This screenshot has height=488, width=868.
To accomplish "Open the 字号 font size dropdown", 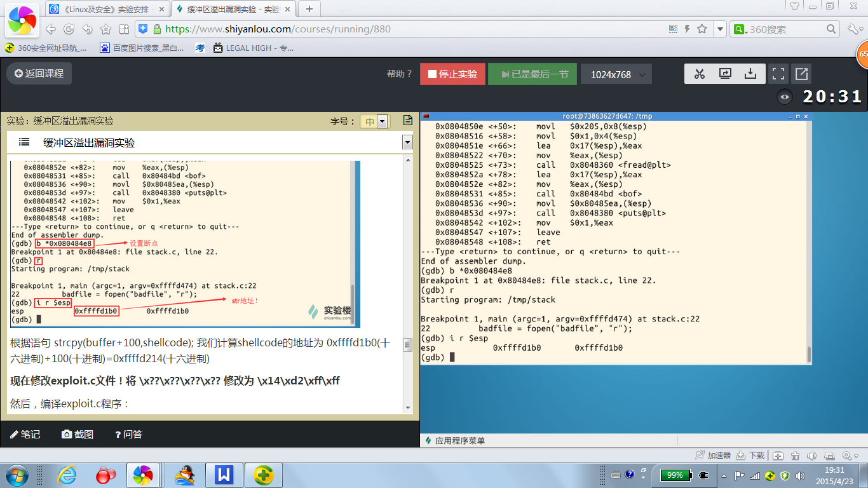I will pyautogui.click(x=374, y=121).
